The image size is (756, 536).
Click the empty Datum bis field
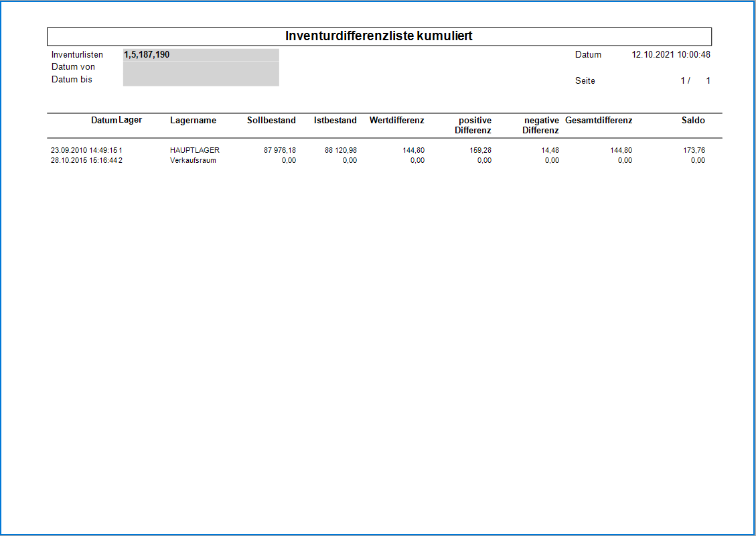pos(200,80)
